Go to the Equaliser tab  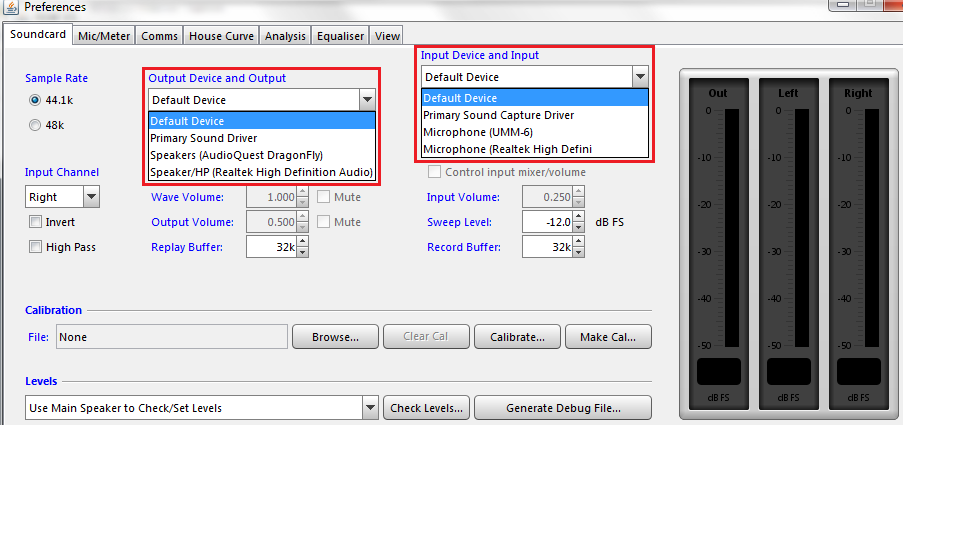coord(340,36)
